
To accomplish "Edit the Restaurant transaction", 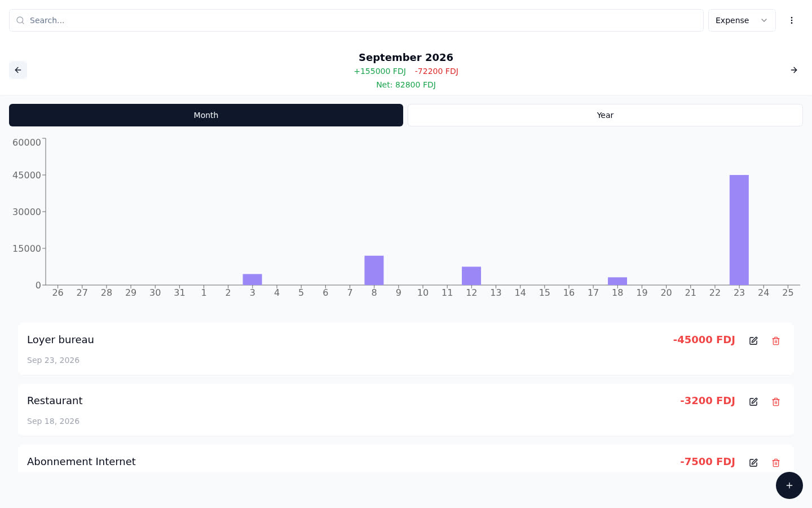I will (x=753, y=402).
